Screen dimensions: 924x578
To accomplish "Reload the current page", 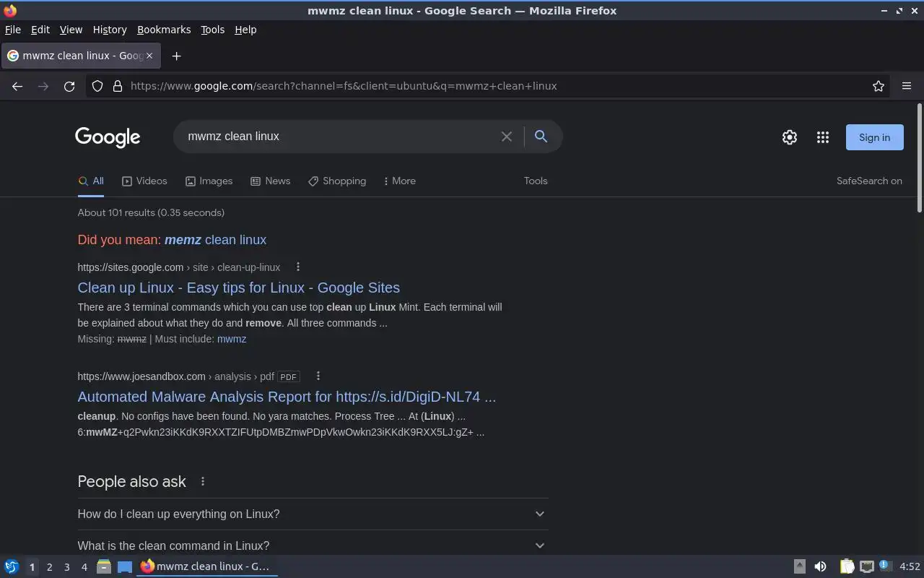I will 69,86.
